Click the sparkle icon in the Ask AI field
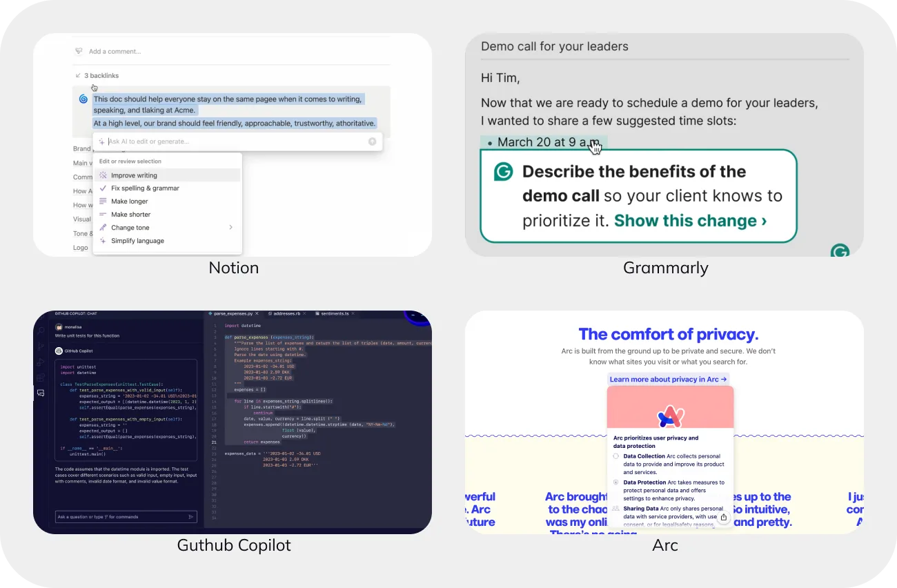This screenshot has width=897, height=588. (101, 141)
